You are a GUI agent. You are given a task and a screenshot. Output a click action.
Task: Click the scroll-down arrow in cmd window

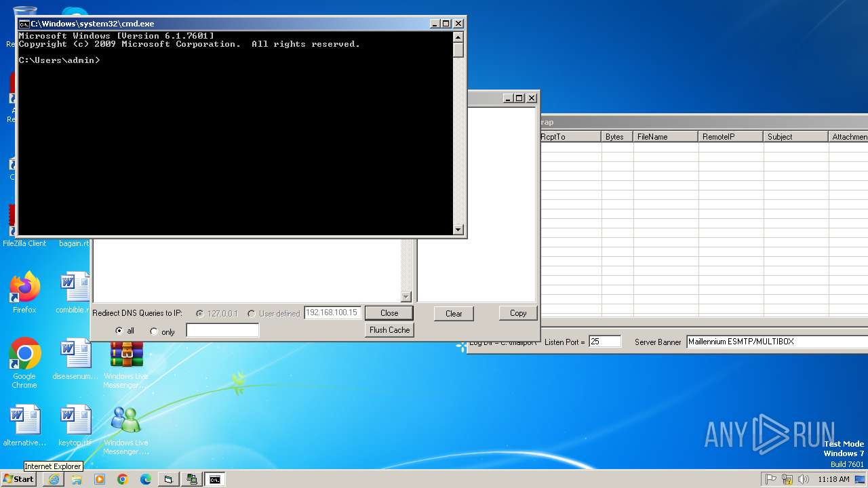(458, 230)
